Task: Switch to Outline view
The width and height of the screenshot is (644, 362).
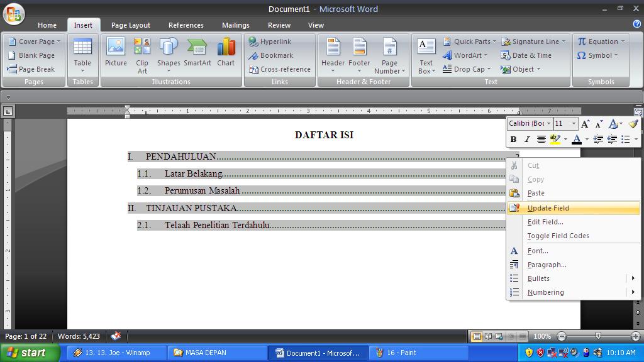Action: click(511, 337)
